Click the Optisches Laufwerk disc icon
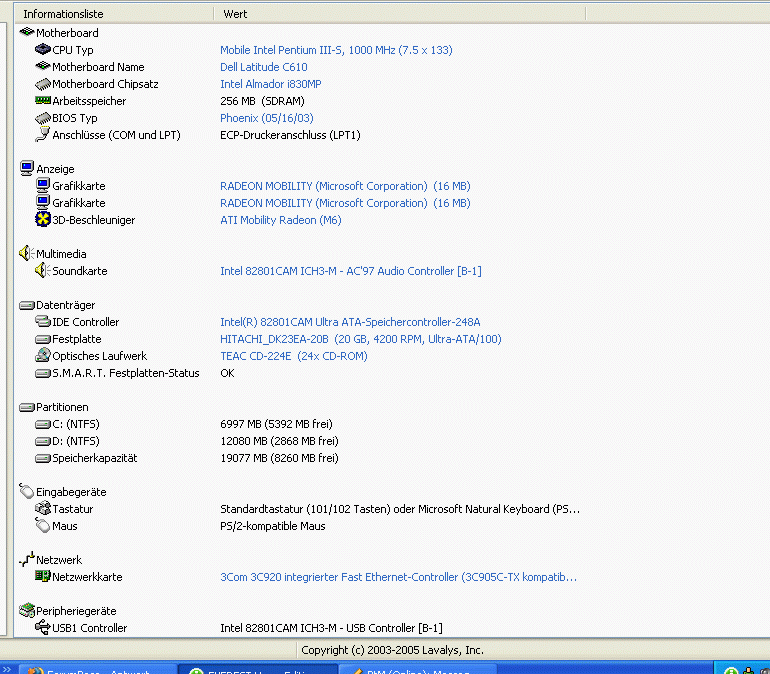This screenshot has height=674, width=770. pos(43,355)
